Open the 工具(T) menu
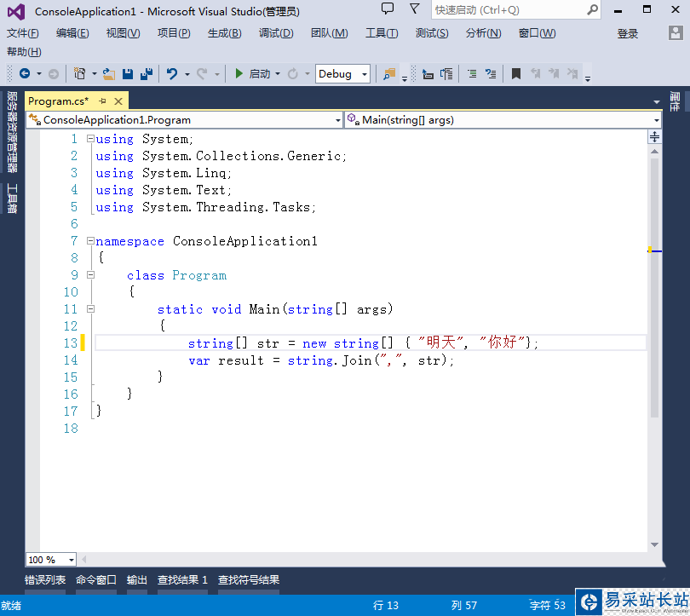The width and height of the screenshot is (690, 616). click(382, 33)
